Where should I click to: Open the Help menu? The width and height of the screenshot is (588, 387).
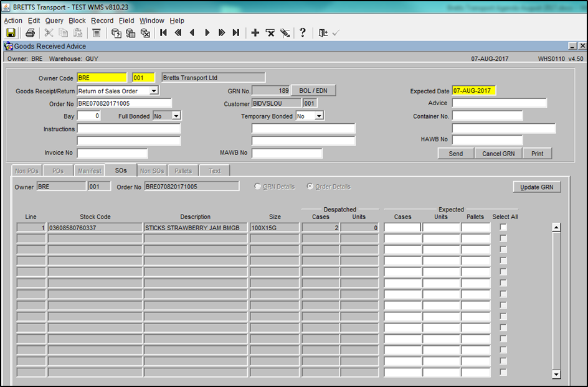[x=177, y=21]
